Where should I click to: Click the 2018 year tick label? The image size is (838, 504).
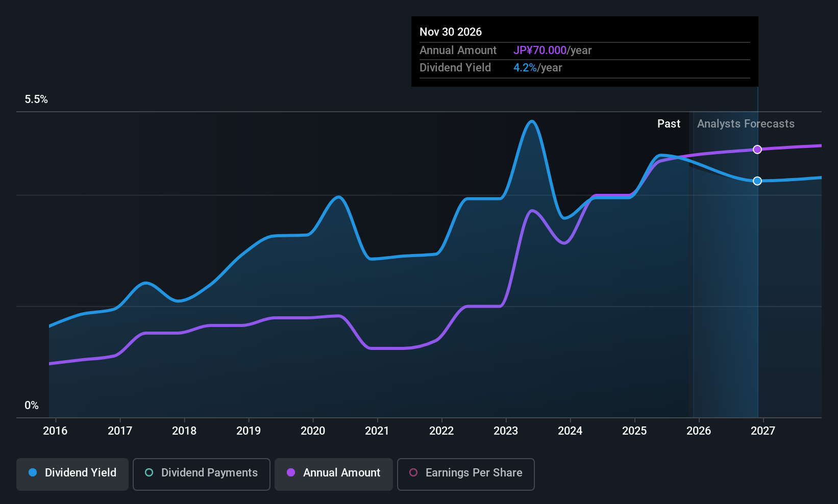click(x=184, y=431)
